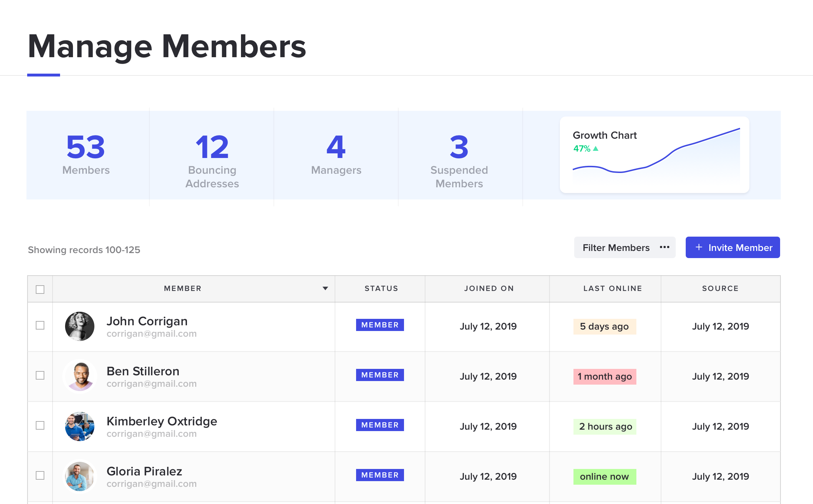Click the plus icon on Invite Member

click(x=699, y=247)
